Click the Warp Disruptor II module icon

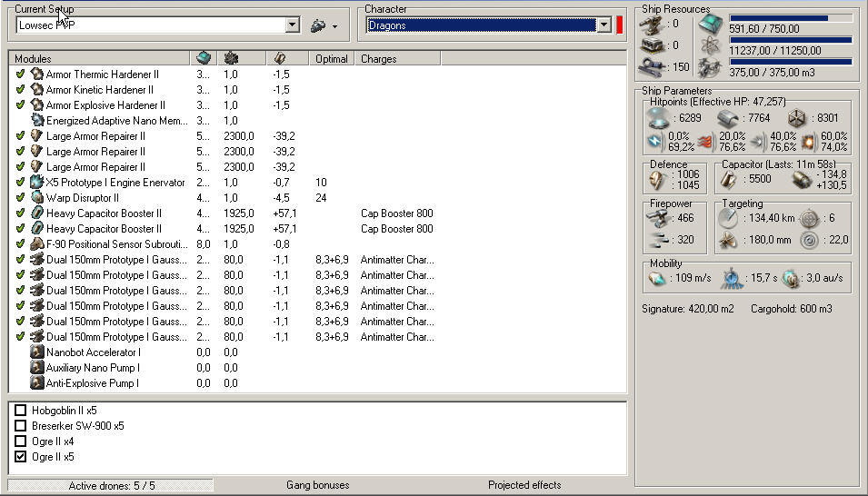click(37, 197)
